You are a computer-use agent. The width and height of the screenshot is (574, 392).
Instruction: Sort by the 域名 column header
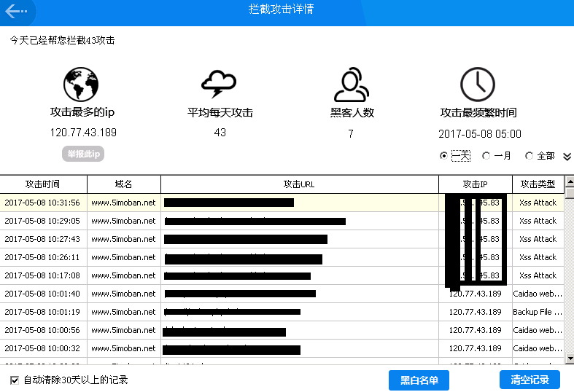click(x=124, y=184)
